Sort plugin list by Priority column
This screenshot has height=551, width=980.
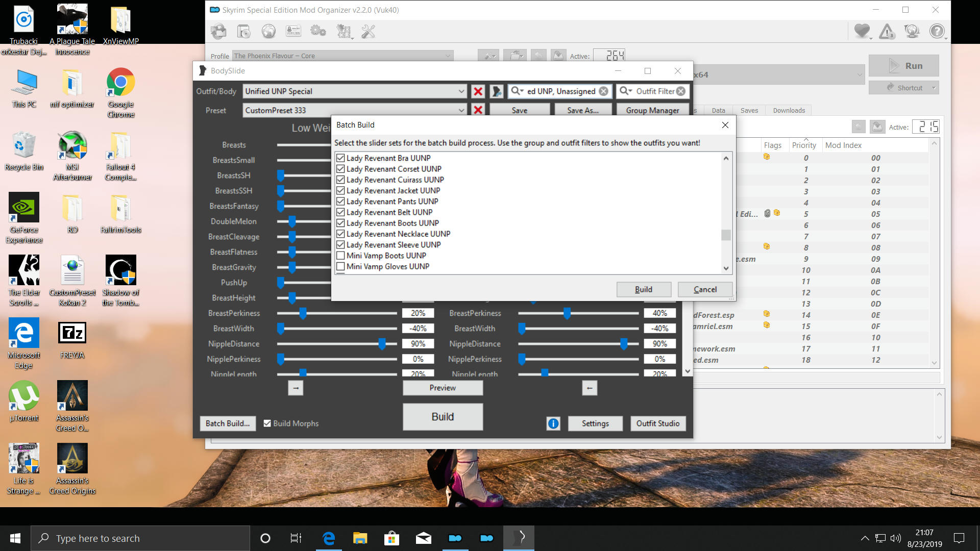[x=804, y=145]
